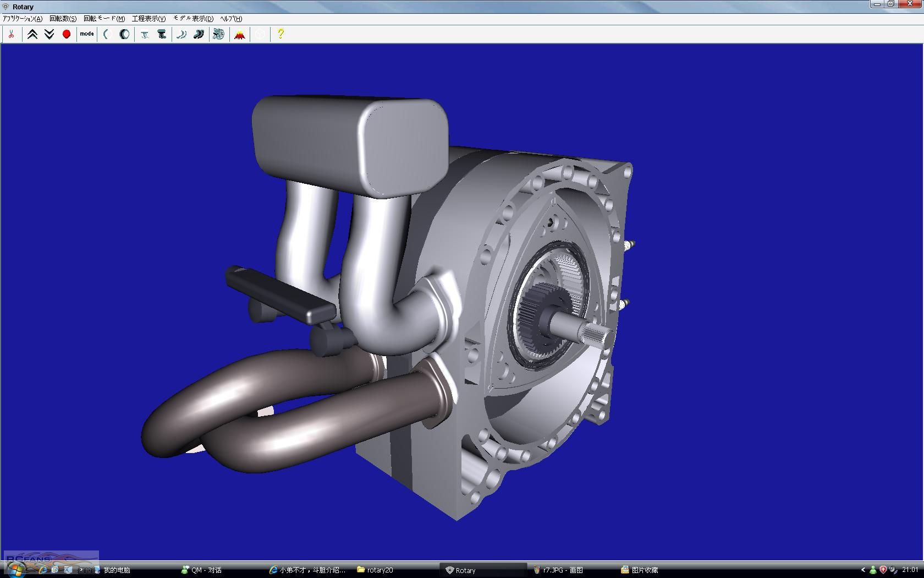Open the アプリケーション(A) menu
This screenshot has width=924, height=578.
click(23, 19)
